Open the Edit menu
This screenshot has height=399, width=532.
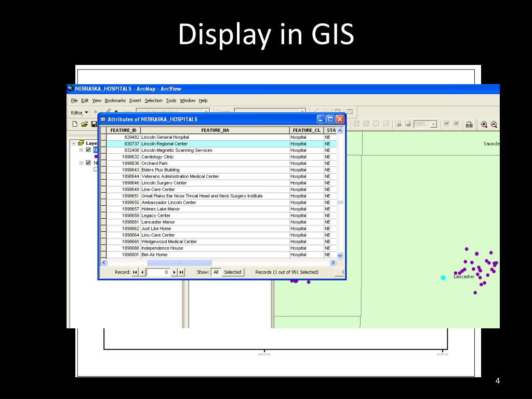pyautogui.click(x=85, y=100)
